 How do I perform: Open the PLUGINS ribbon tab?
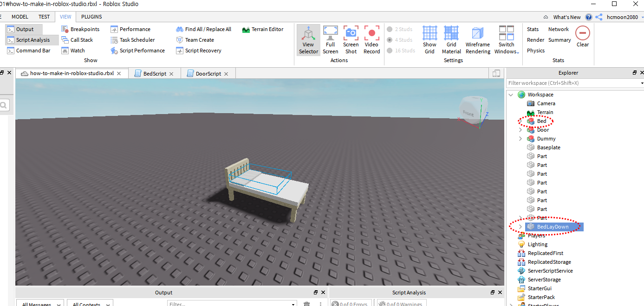(91, 17)
